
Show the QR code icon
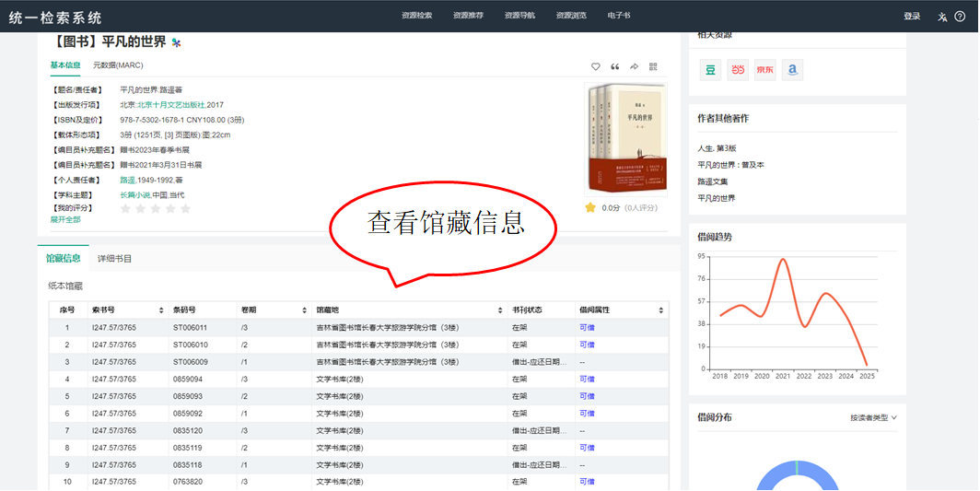[x=653, y=66]
